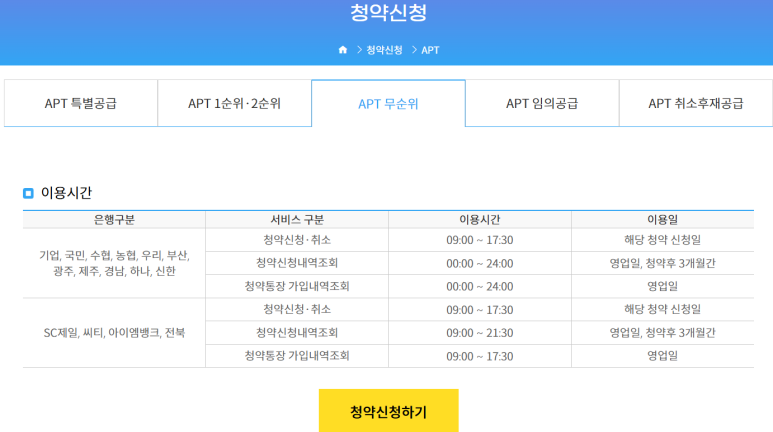Click the page title 청약신청 in banner
This screenshot has width=773, height=432.
tap(388, 12)
